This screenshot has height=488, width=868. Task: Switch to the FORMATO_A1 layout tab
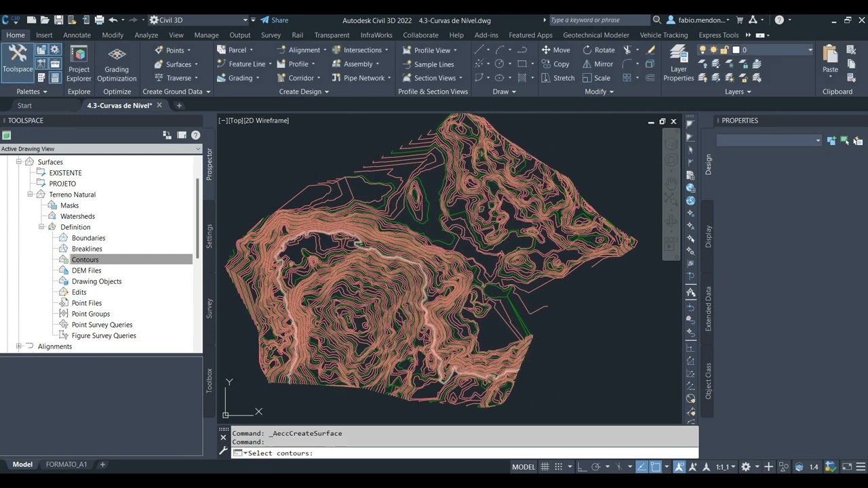(66, 465)
